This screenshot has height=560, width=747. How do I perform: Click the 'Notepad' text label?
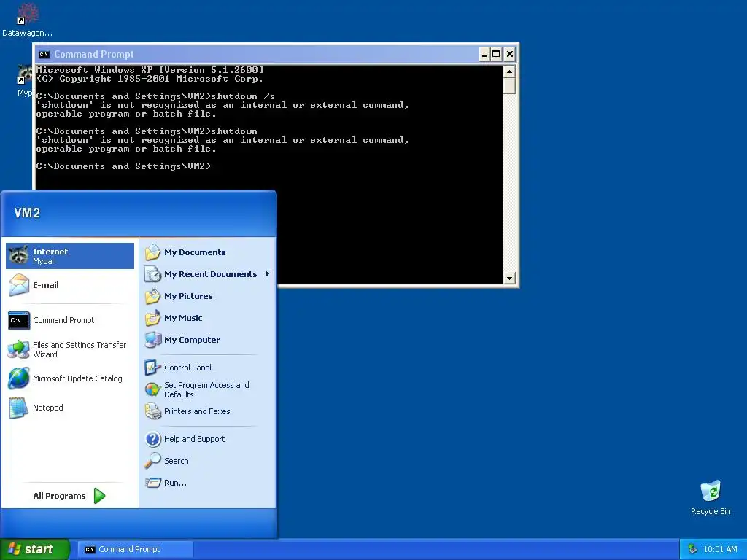point(47,408)
